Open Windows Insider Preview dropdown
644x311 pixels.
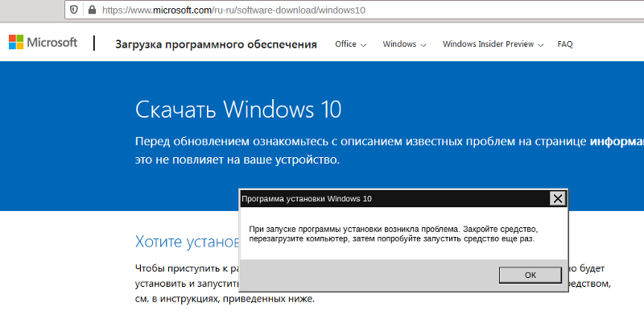click(x=493, y=44)
